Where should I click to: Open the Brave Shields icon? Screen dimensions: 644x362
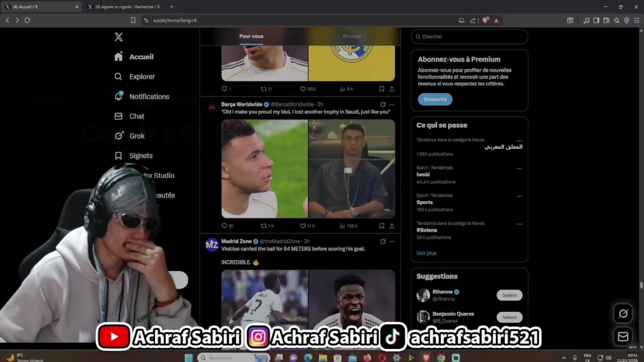[x=485, y=20]
